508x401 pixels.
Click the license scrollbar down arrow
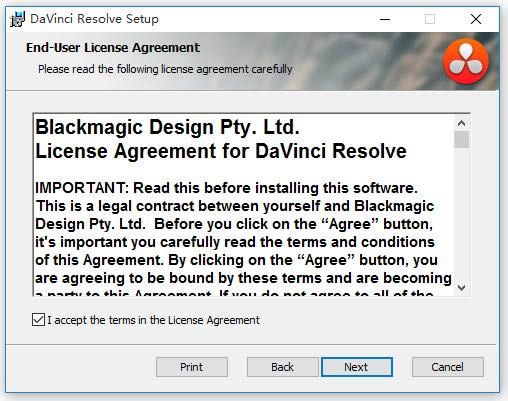pyautogui.click(x=461, y=287)
